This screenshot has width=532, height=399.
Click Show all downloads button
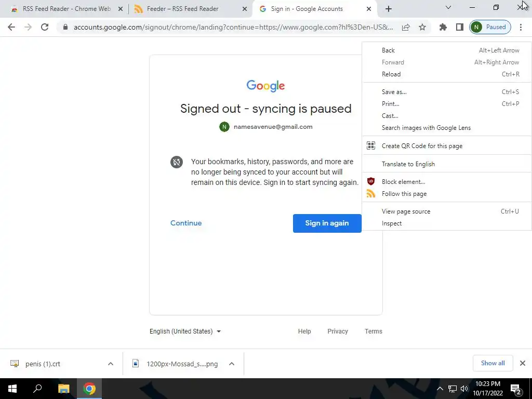(493, 363)
